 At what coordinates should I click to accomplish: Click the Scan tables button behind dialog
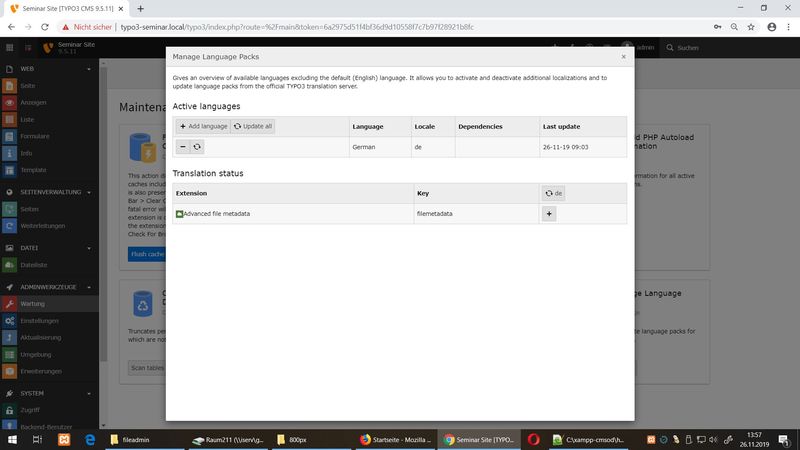tap(147, 368)
